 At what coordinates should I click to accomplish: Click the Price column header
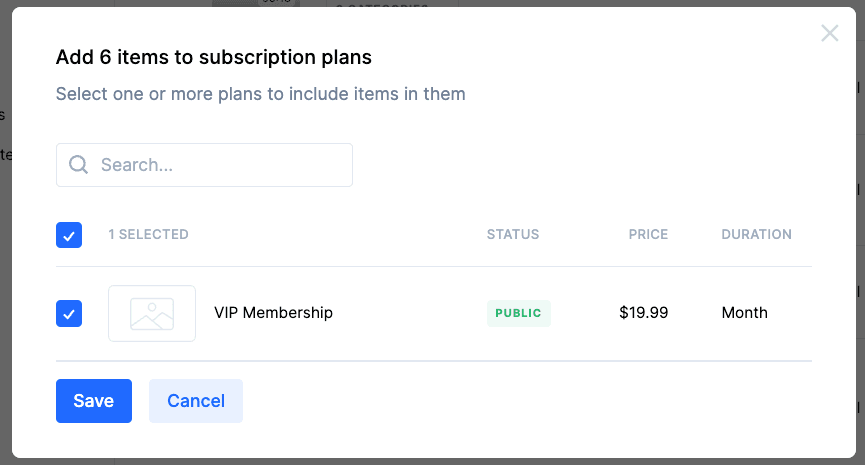point(648,235)
